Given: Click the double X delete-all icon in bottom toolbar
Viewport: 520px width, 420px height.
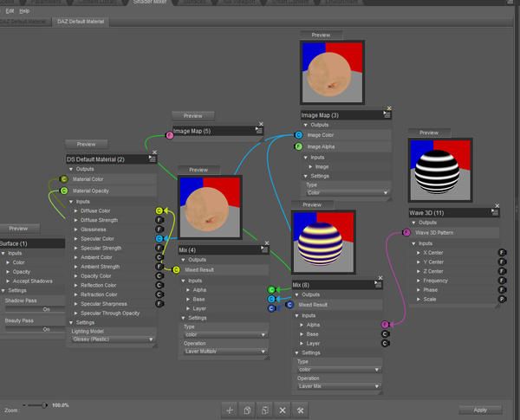Looking at the screenshot, I should click(301, 410).
